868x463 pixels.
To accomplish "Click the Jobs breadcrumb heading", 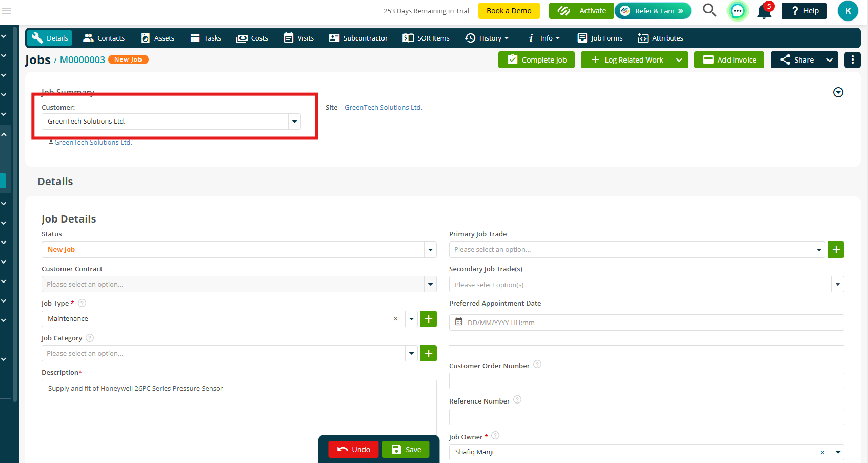I will pos(38,60).
